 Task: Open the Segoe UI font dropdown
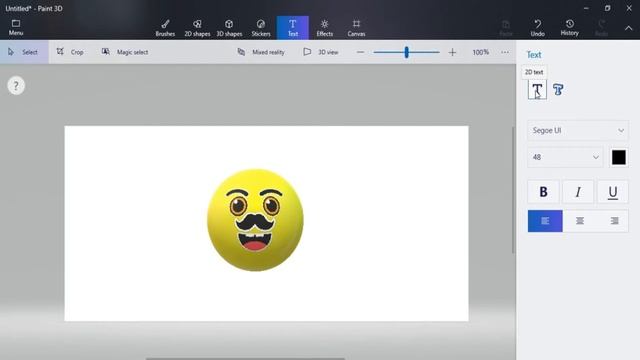click(x=578, y=130)
